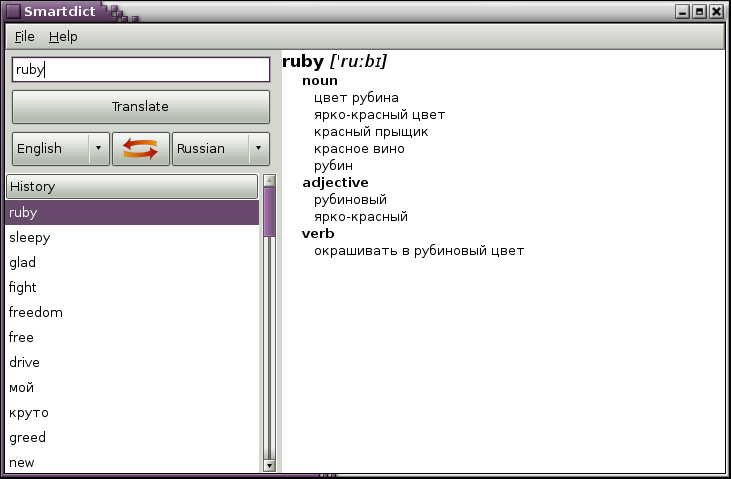Open the Help menu

point(63,36)
